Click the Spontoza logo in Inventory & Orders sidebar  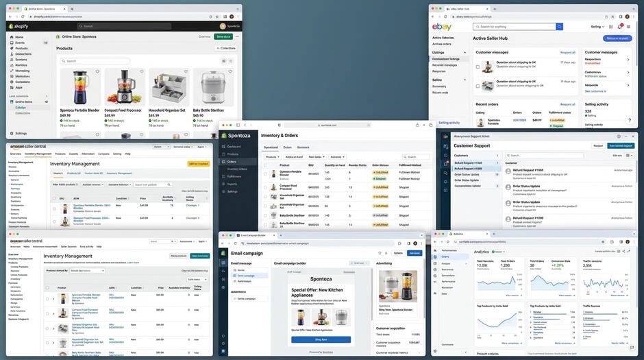point(236,136)
